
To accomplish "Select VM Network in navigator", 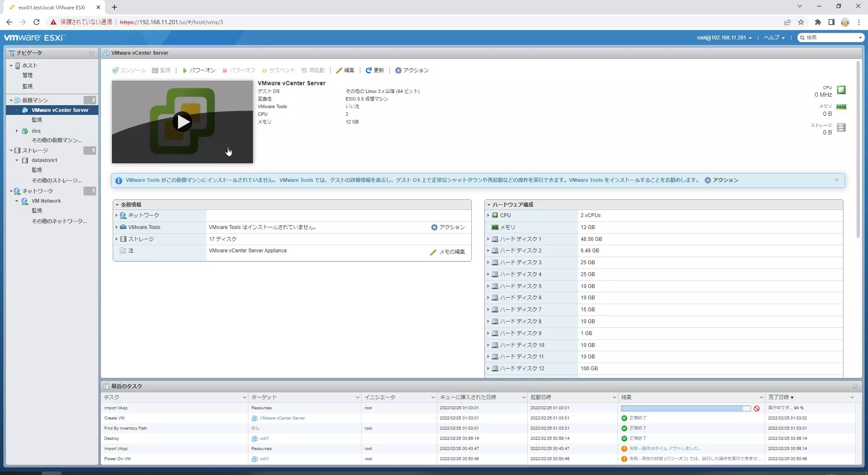I will [46, 201].
